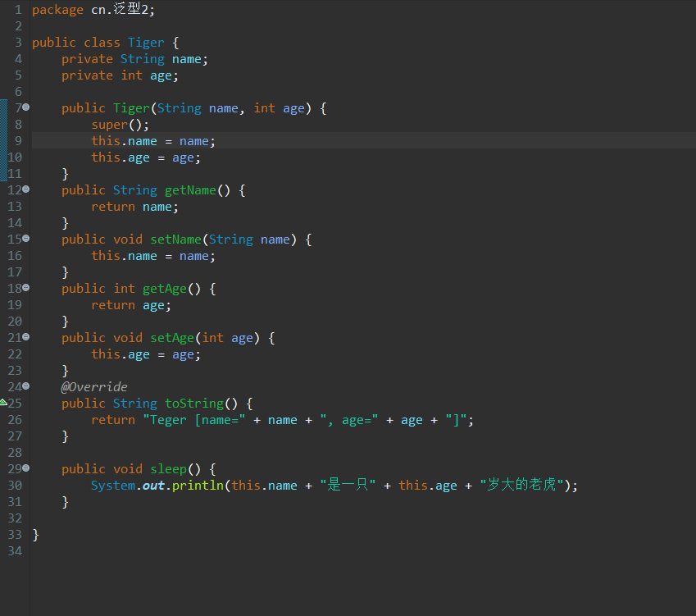Click the override indicator triangle at line 25

point(3,402)
